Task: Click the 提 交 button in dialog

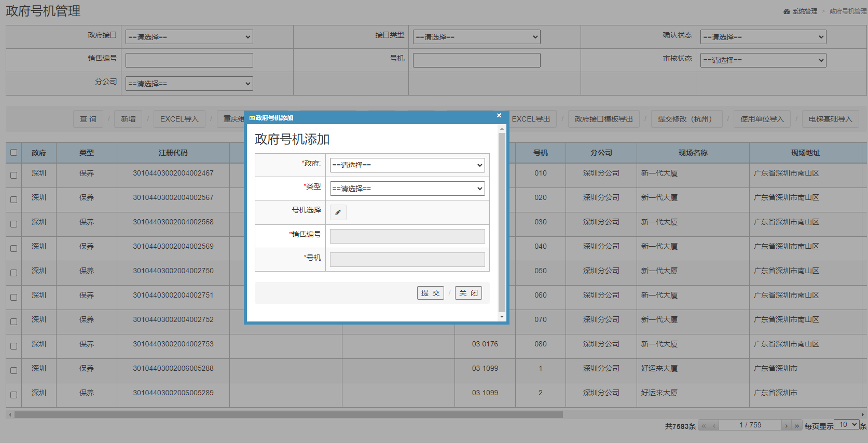Action: tap(431, 293)
